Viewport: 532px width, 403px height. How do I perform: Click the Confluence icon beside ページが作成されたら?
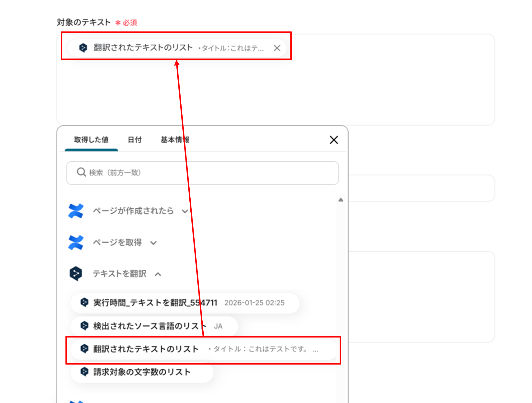point(76,211)
